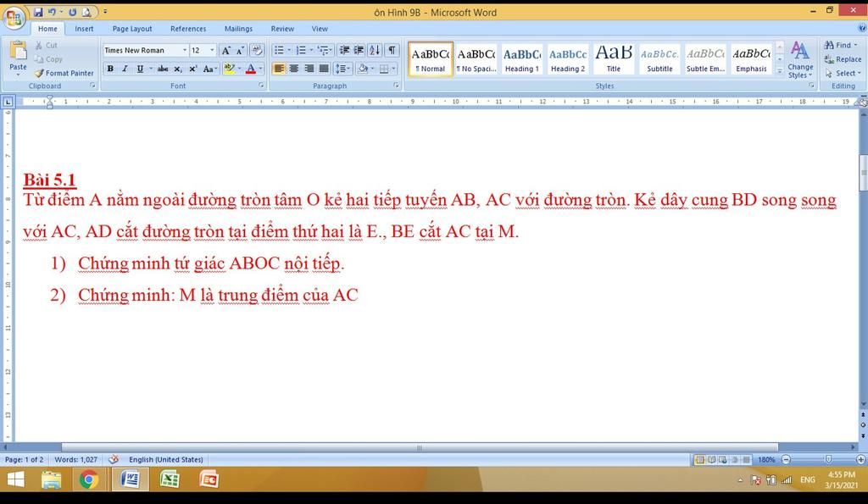Undo the last action
The width and height of the screenshot is (868, 504).
coord(52,12)
